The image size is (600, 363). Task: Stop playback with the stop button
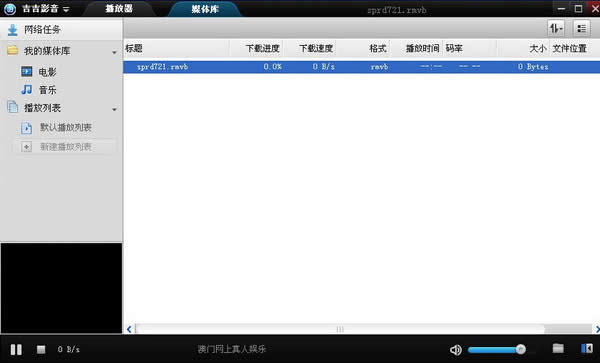pyautogui.click(x=41, y=349)
